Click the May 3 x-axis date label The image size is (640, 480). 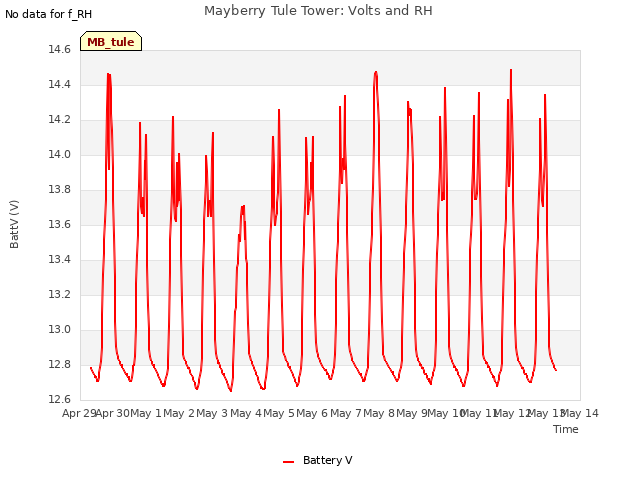212,413
